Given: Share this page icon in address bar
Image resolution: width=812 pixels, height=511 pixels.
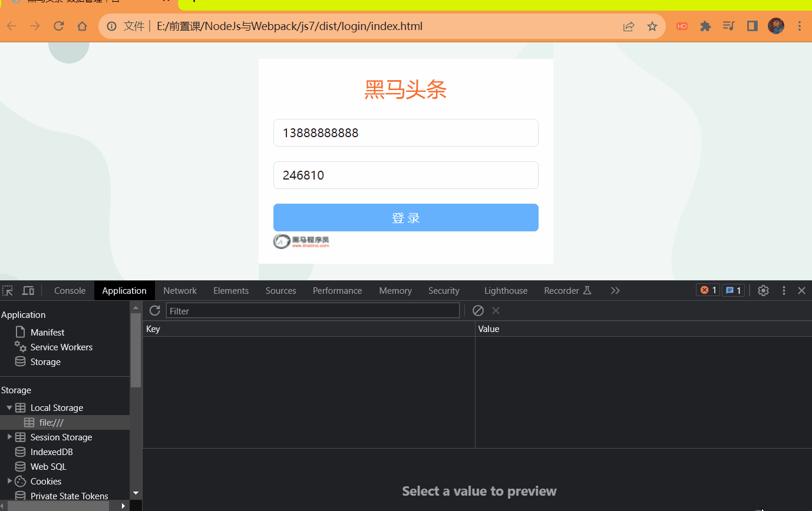Looking at the screenshot, I should pos(629,26).
